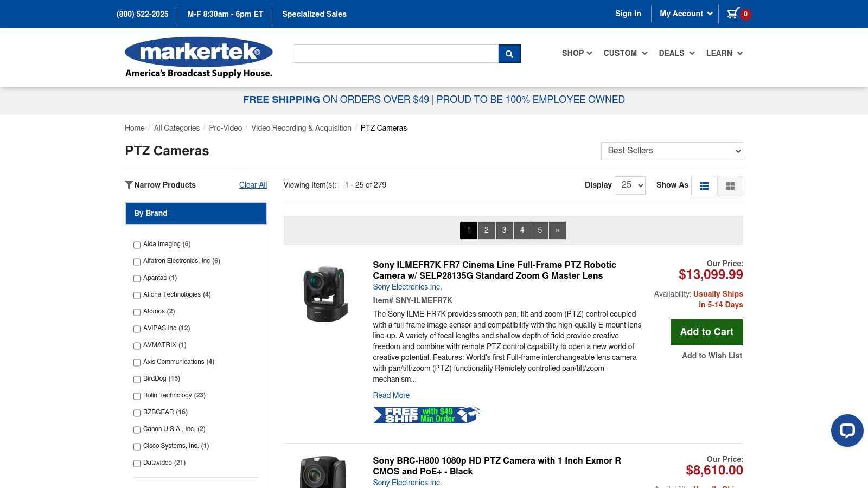The height and width of the screenshot is (488, 868).
Task: Click the PTZ Cameras page heading
Action: click(167, 151)
